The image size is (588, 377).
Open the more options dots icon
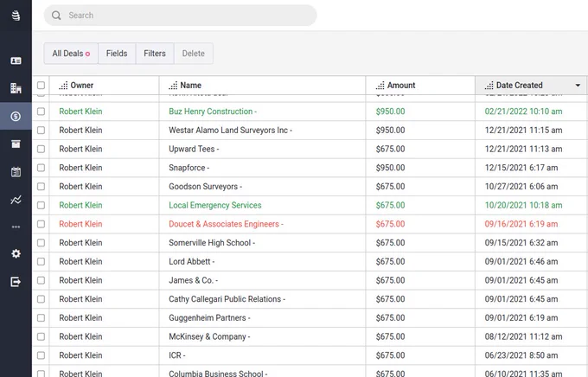pos(16,227)
